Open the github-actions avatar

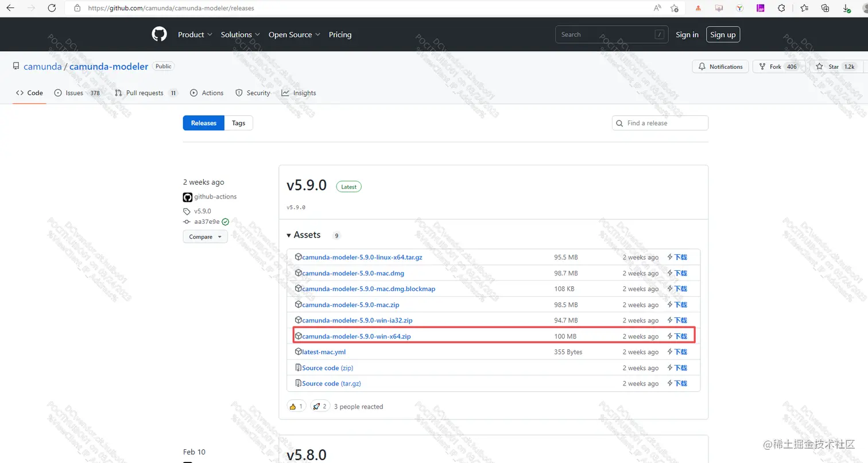[187, 197]
